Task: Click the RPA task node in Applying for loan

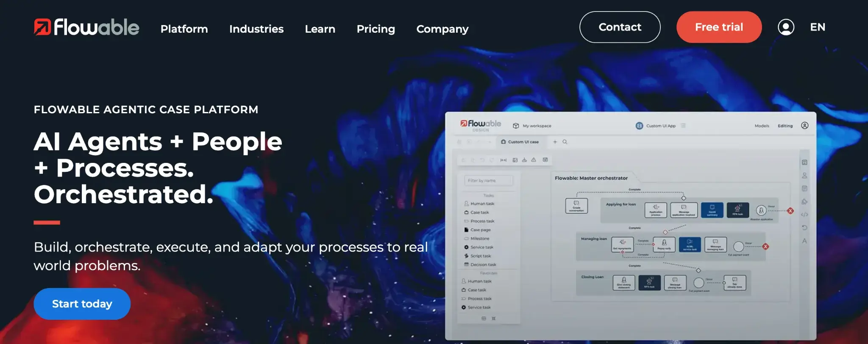Action: [737, 210]
